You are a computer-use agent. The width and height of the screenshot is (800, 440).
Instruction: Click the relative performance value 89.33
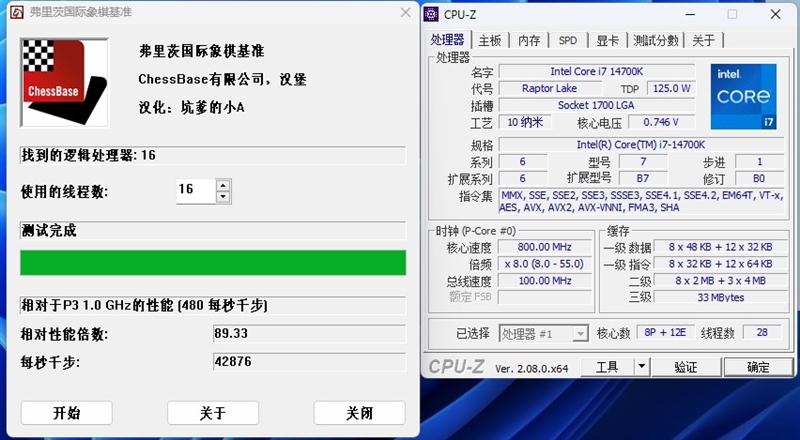point(310,333)
